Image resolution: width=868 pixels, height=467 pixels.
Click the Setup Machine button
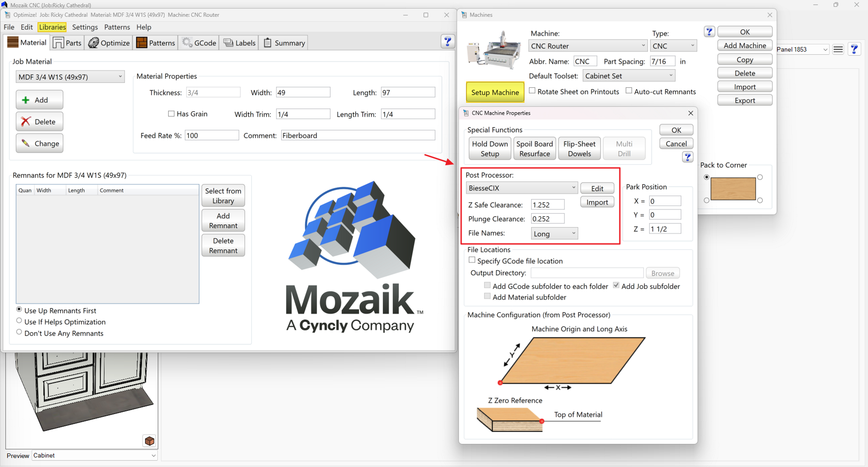(495, 92)
